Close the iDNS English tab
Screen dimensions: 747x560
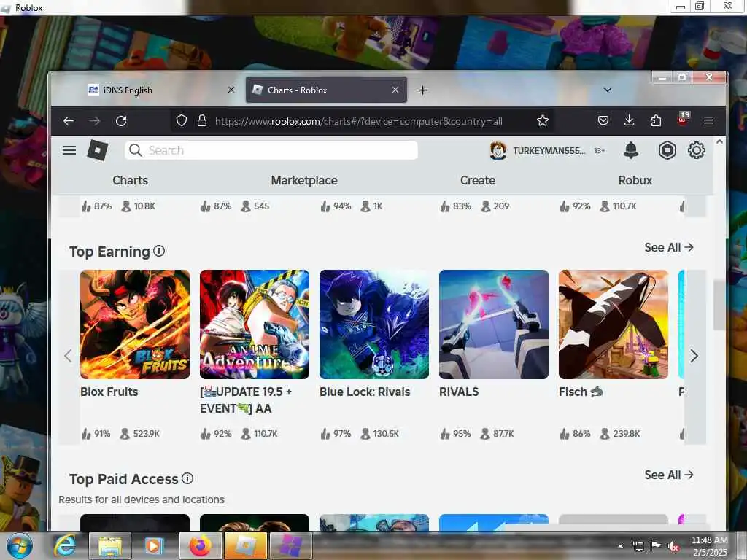[x=231, y=90]
